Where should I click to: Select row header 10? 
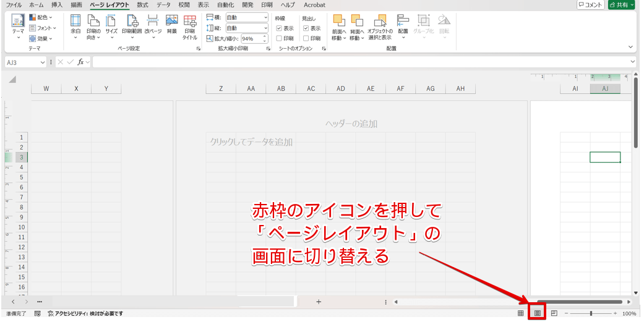click(x=22, y=227)
